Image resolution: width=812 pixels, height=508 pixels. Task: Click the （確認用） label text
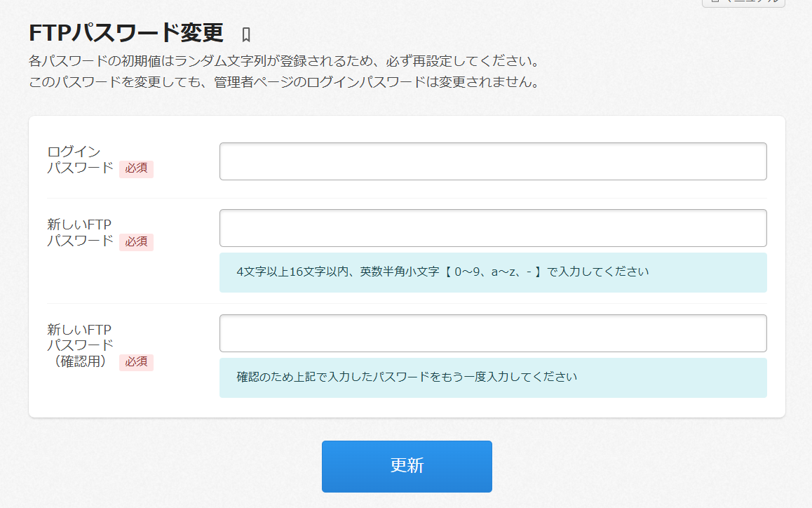(79, 362)
